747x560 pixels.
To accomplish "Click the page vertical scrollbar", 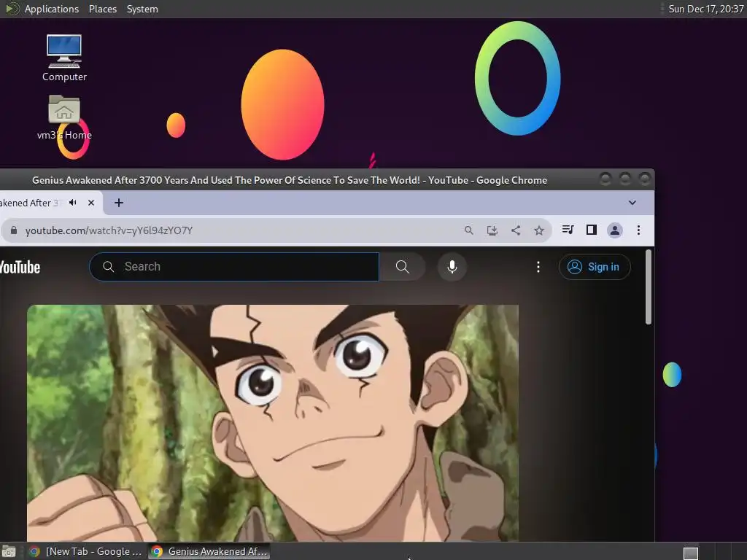I will pos(649,287).
